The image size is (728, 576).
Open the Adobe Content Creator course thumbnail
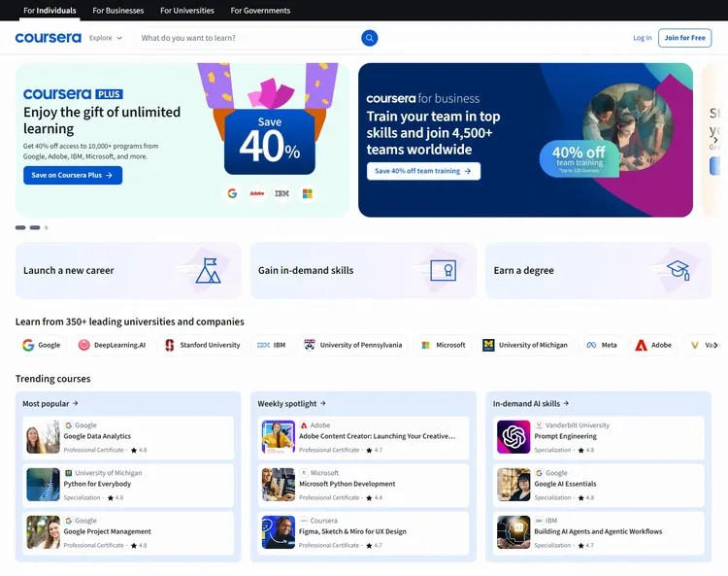pyautogui.click(x=279, y=437)
